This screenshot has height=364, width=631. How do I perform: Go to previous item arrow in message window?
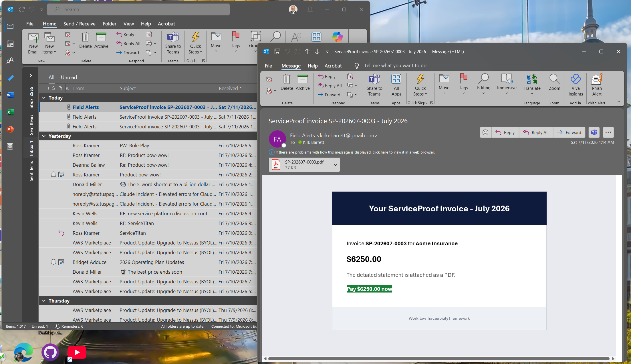(x=307, y=51)
